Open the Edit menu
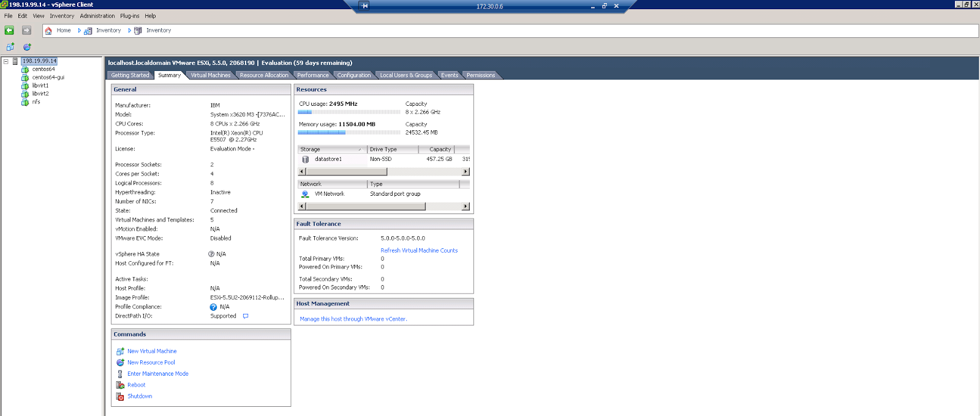Viewport: 980px width, 416px height. pyautogui.click(x=23, y=16)
